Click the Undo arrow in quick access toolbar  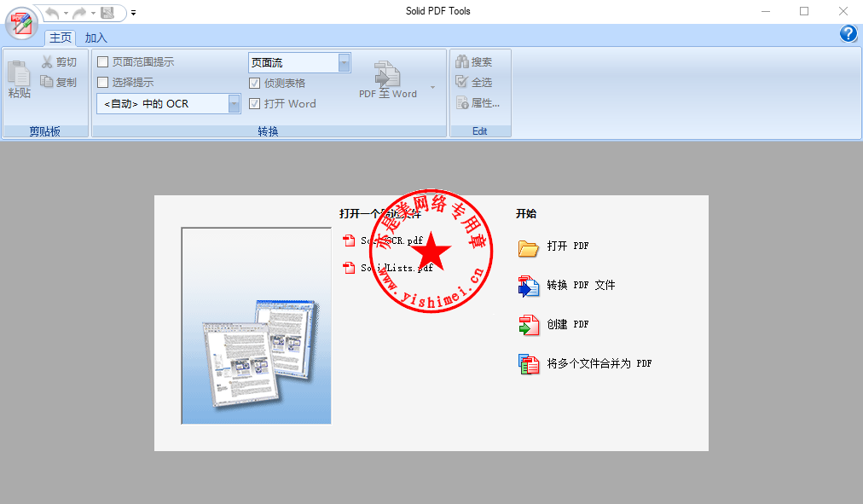coord(52,13)
